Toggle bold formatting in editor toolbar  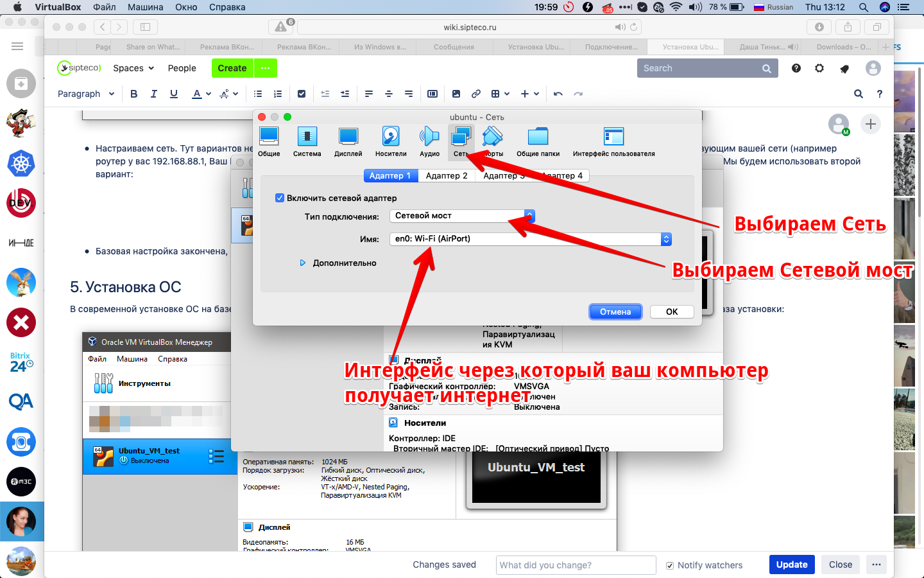click(x=133, y=94)
